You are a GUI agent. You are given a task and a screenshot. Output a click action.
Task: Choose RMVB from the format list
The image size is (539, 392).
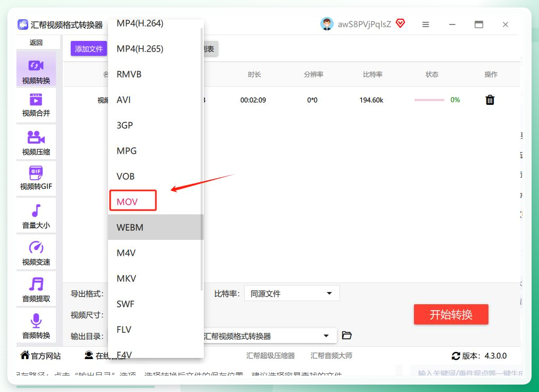click(155, 74)
